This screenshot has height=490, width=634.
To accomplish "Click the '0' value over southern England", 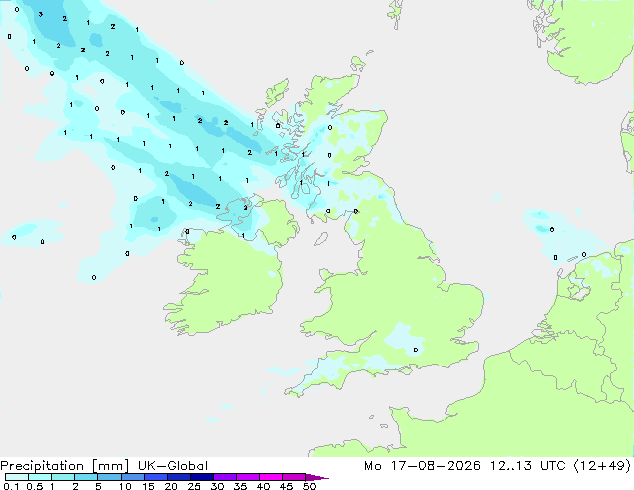I will click(x=416, y=350).
